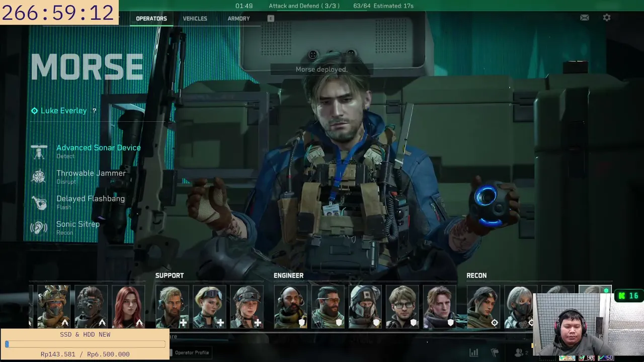Select the brown-haired engineer in dark jacket

[x=439, y=307]
